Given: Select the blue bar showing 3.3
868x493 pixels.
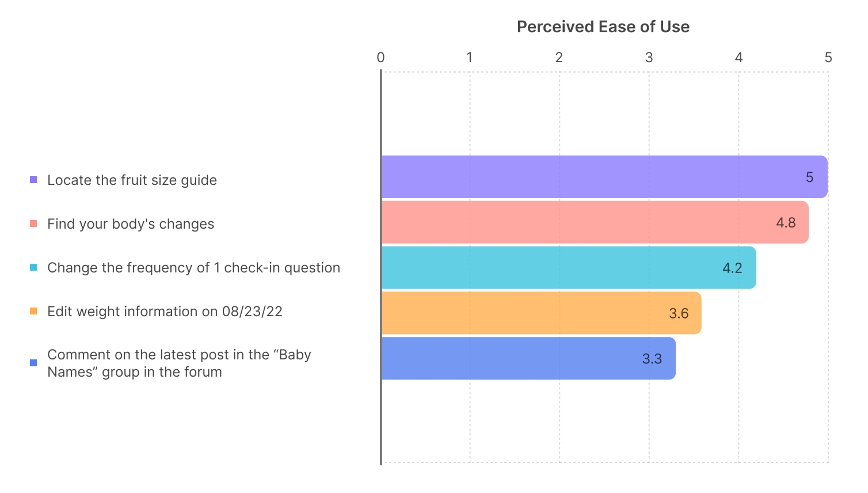Looking at the screenshot, I should tap(528, 358).
